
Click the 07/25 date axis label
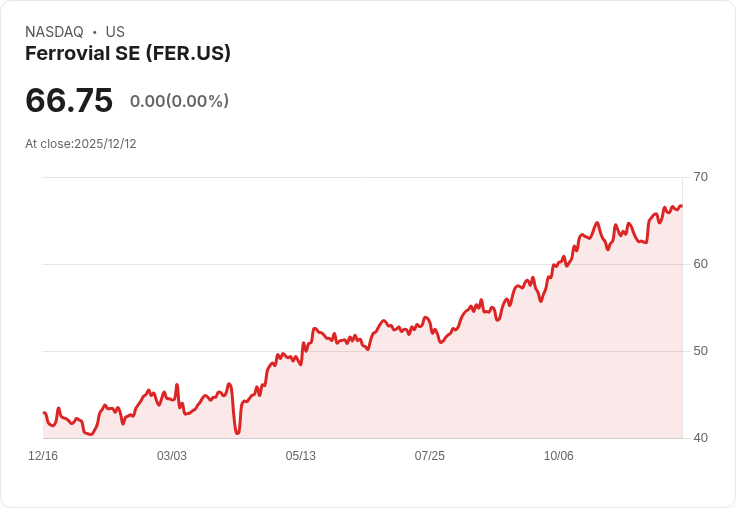[429, 456]
